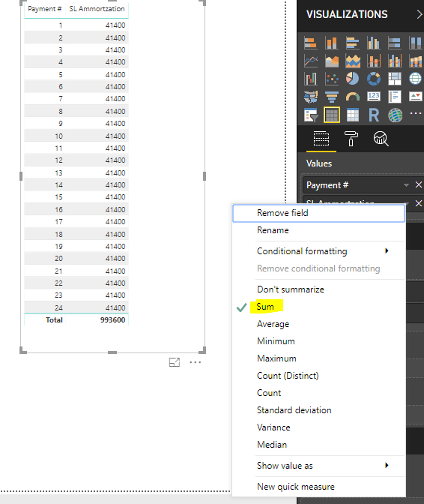Switch to the Format paint roller tab
This screenshot has height=504, width=424.
351,139
